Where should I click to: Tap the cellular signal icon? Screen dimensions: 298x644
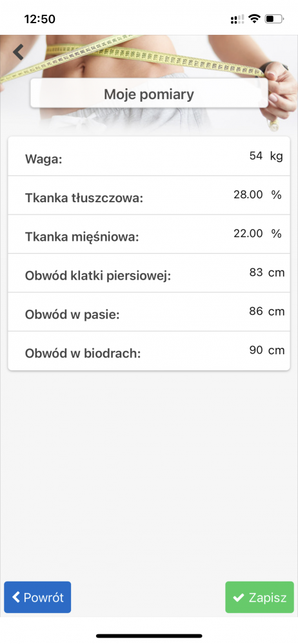(x=237, y=19)
